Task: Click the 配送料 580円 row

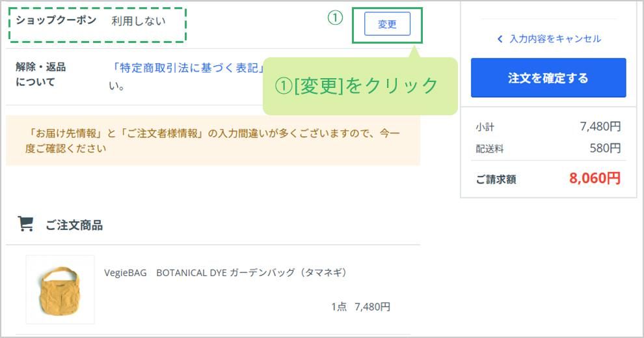Action: [548, 148]
